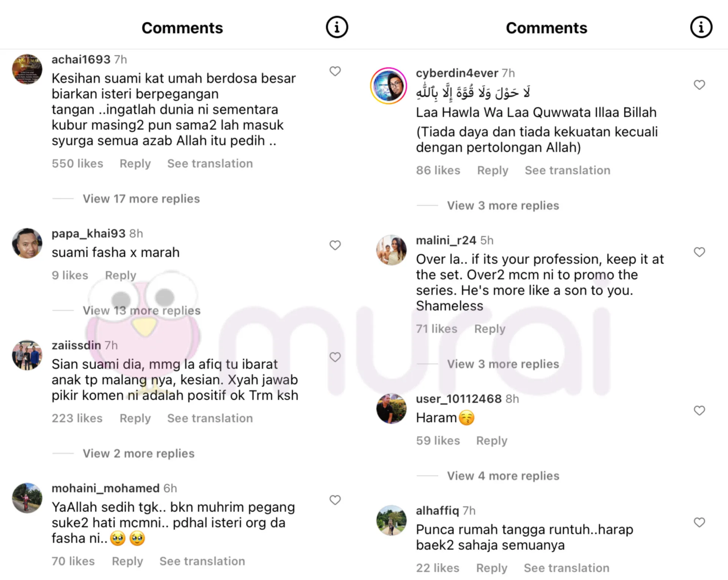The width and height of the screenshot is (728, 580).
Task: Expand View 13 more replies
Action: (141, 311)
